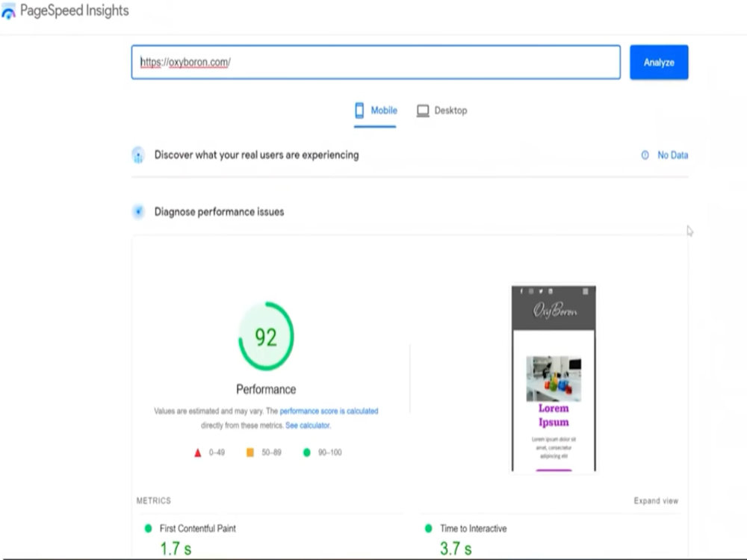Click the METRICS section label
This screenshot has height=560, width=747.
(x=153, y=500)
